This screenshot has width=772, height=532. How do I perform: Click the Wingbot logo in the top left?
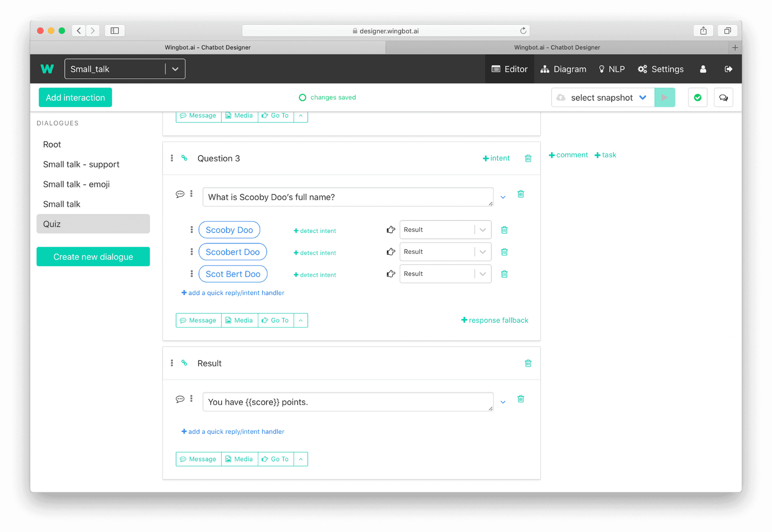tap(47, 69)
